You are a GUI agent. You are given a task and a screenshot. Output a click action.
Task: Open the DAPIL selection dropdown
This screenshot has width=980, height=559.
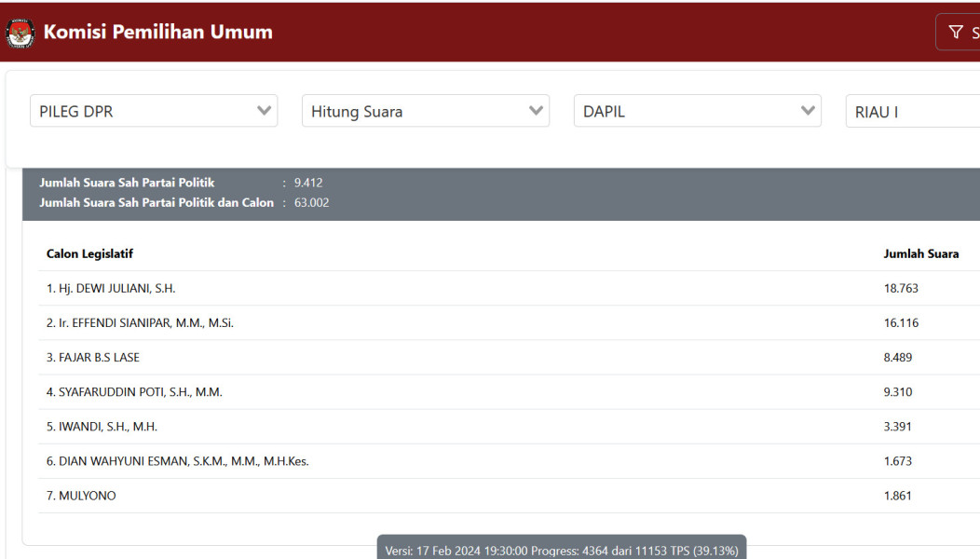tap(698, 111)
